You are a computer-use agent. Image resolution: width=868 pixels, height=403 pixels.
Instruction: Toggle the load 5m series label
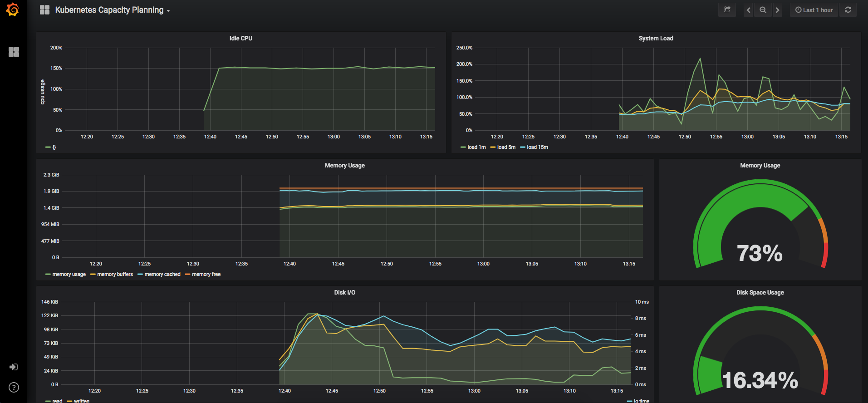[506, 147]
